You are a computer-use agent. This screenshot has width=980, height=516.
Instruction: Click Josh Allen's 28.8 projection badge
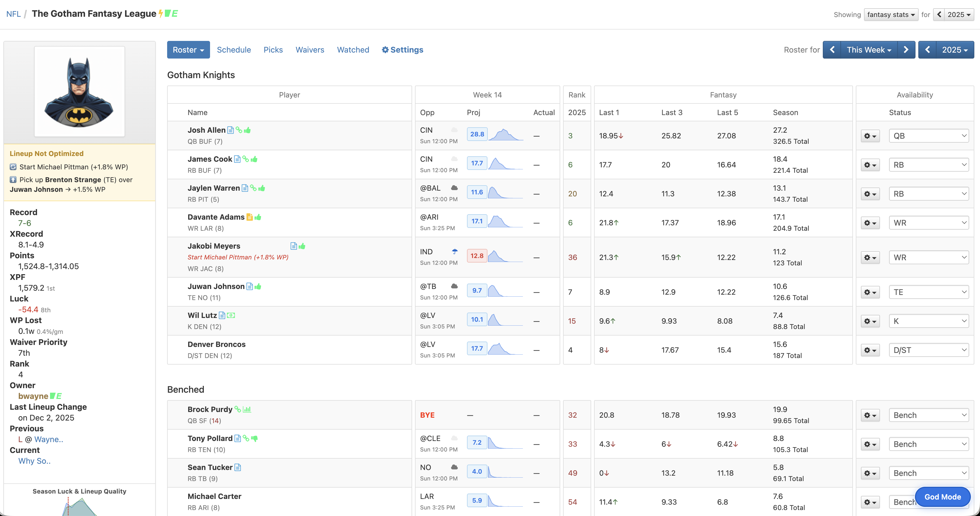[477, 134]
